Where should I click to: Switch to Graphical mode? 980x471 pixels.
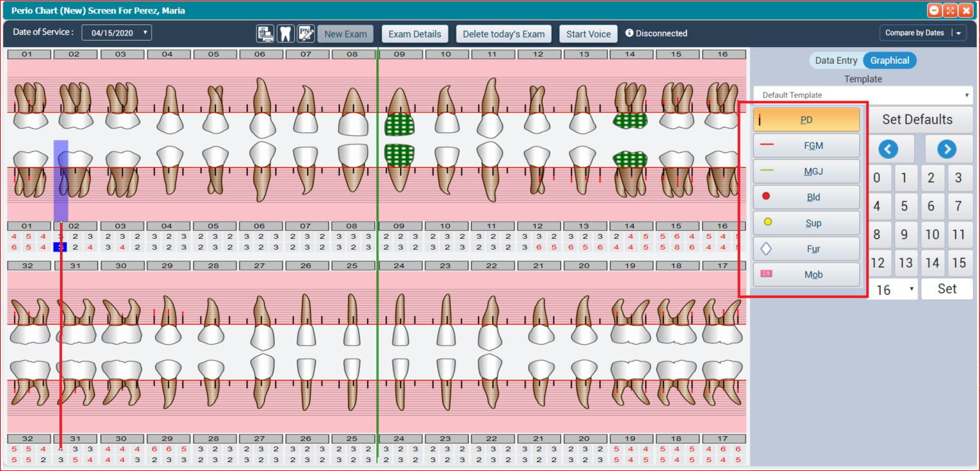890,61
